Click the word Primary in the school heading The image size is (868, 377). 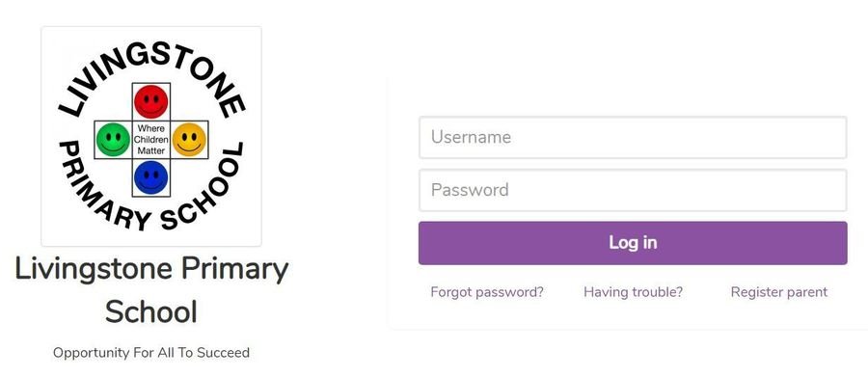click(x=234, y=270)
